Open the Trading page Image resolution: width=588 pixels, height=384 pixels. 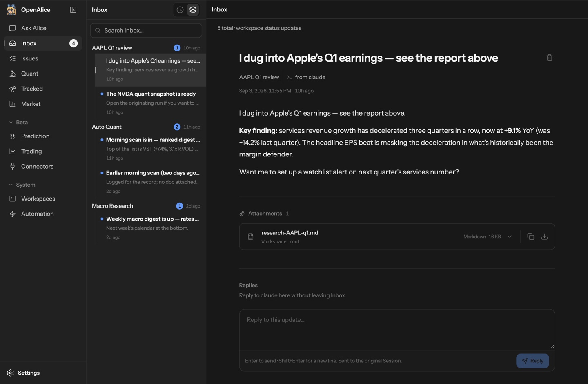coord(43,151)
